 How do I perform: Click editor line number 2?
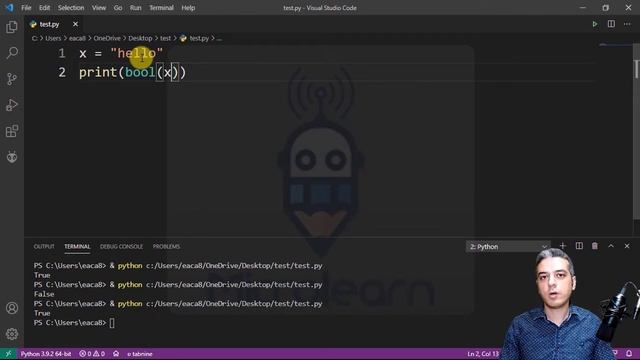pyautogui.click(x=62, y=72)
